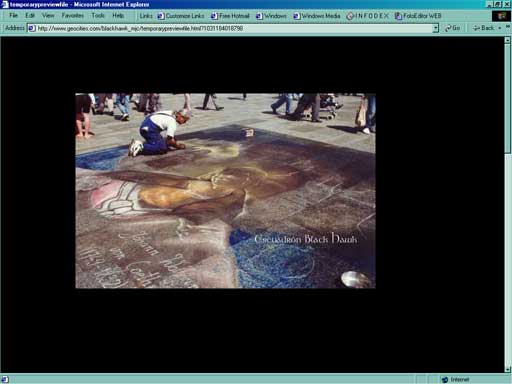The height and width of the screenshot is (384, 512).
Task: Open the File menu
Action: click(x=13, y=15)
